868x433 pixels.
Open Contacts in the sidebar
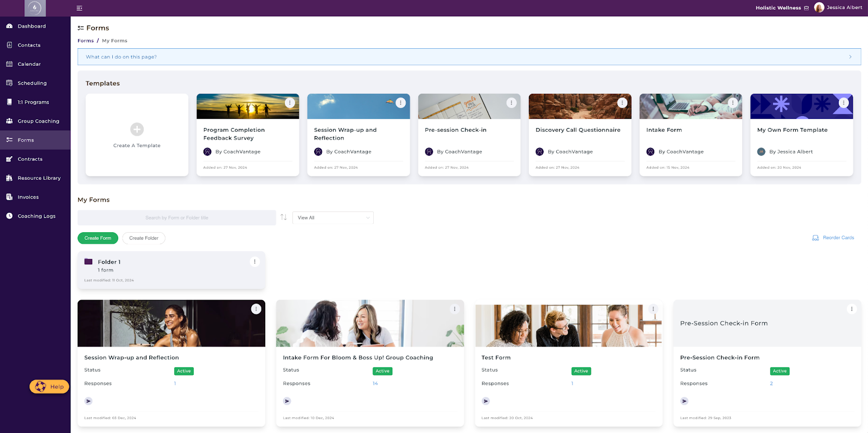[x=29, y=45]
